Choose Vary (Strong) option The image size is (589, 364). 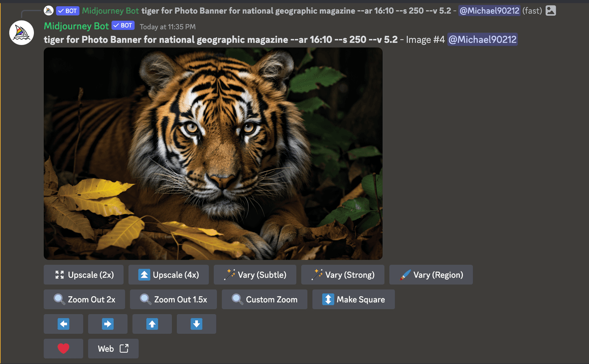pos(343,275)
